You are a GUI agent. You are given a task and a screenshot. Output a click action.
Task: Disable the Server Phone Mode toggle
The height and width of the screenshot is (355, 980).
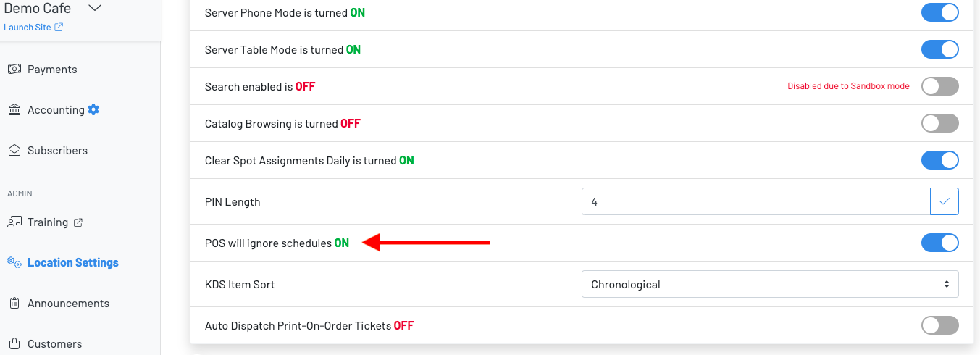[x=939, y=13]
